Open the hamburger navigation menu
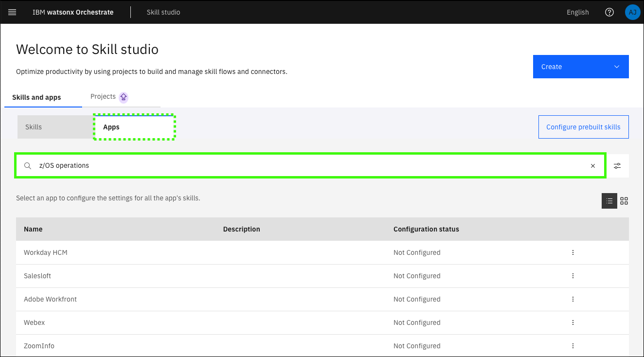The width and height of the screenshot is (644, 357). 12,12
